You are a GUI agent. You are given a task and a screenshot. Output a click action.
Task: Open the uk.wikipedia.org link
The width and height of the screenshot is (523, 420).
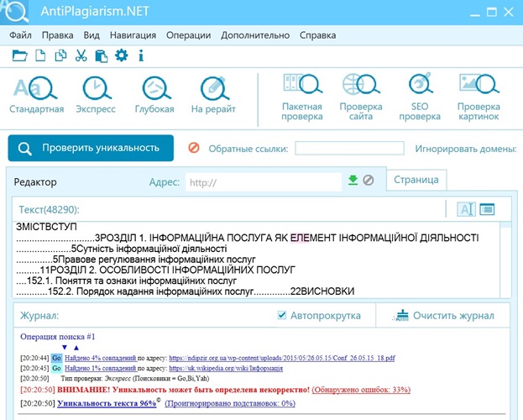(x=226, y=368)
